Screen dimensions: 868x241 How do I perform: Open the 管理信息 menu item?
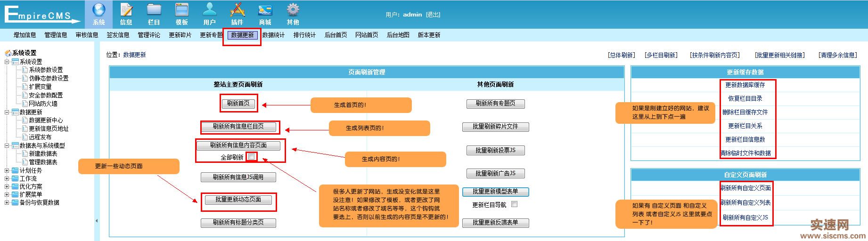pos(56,35)
